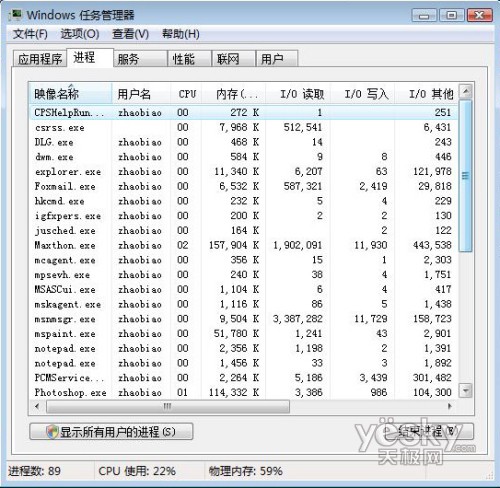Click the shield icon on 显示所有用户的进程 button
Image resolution: width=500 pixels, height=488 pixels.
[52, 432]
